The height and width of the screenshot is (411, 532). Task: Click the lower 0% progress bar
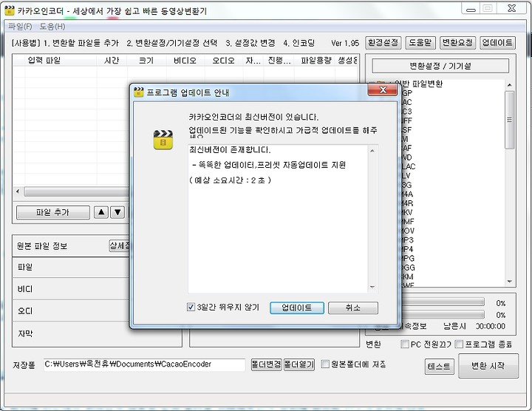(x=443, y=314)
